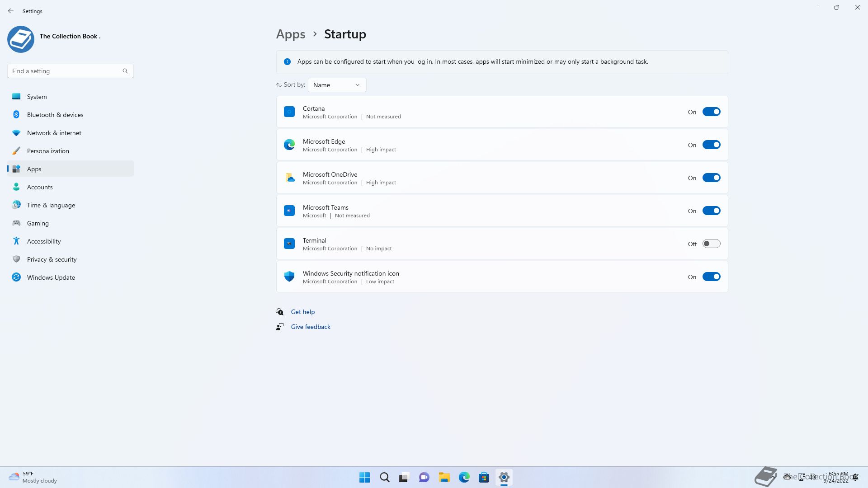Turn off Microsoft Edge startup toggle
The height and width of the screenshot is (488, 868).
pos(711,145)
